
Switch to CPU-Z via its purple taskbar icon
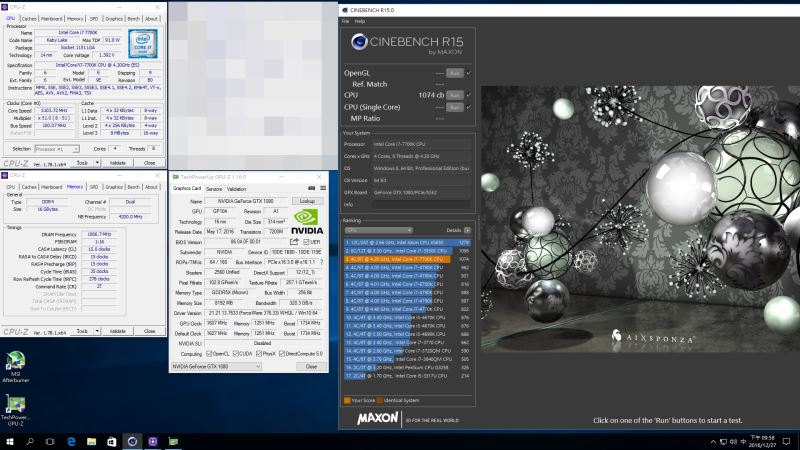pyautogui.click(x=153, y=441)
